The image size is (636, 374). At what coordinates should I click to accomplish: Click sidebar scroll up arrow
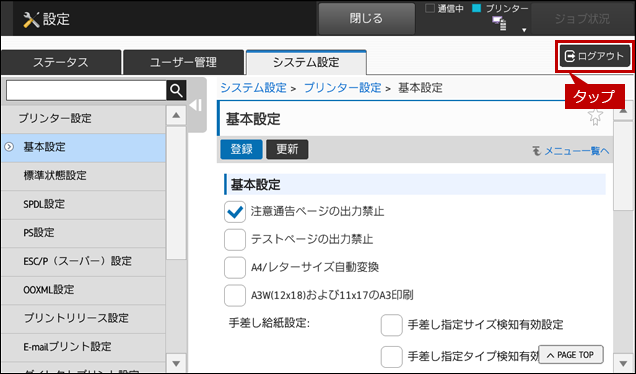click(x=176, y=115)
